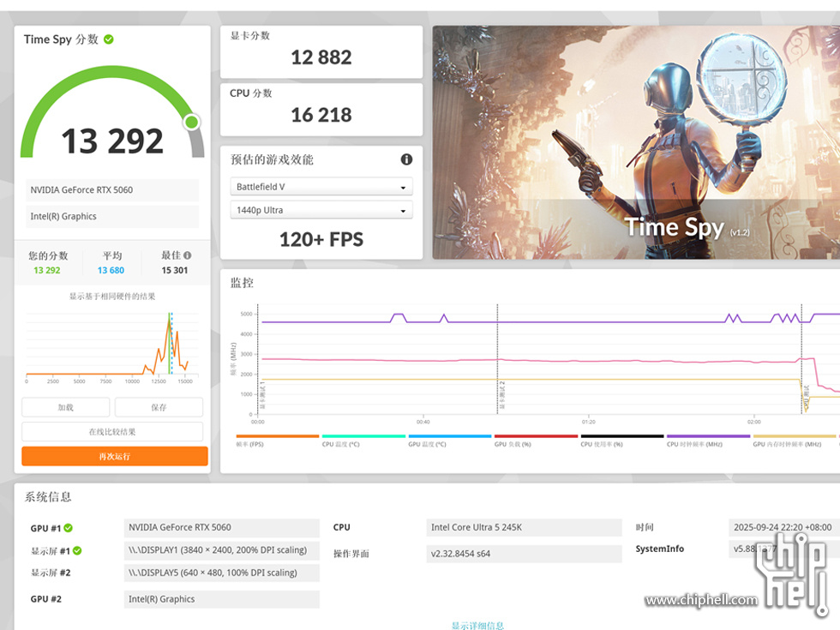840x630 pixels.
Task: Click the load result button
Action: pos(65,407)
